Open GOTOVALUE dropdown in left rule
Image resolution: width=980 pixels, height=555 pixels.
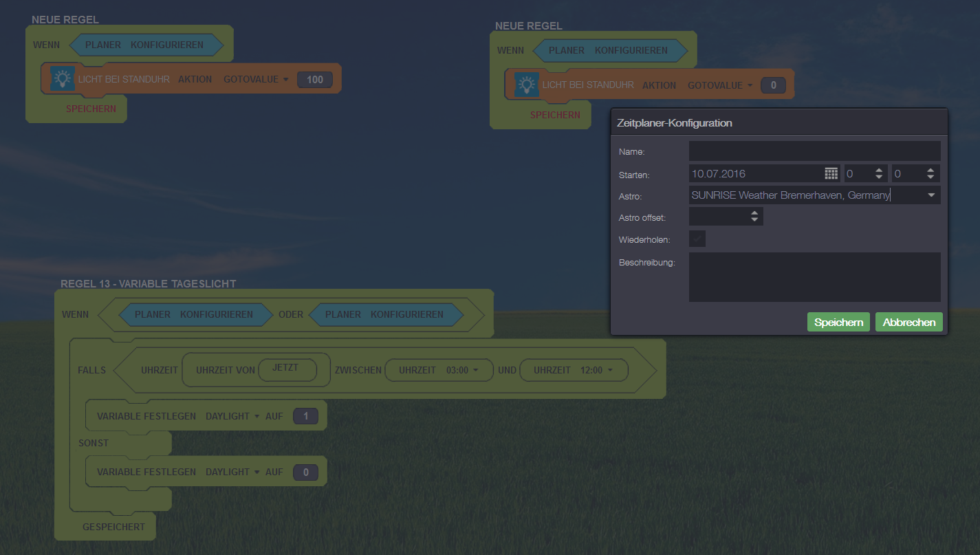pyautogui.click(x=256, y=80)
